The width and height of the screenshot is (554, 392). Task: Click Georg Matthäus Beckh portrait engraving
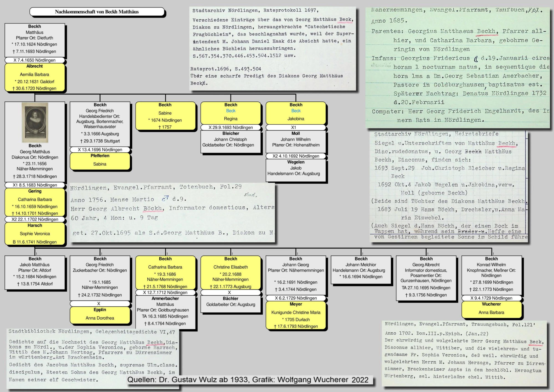coord(35,122)
